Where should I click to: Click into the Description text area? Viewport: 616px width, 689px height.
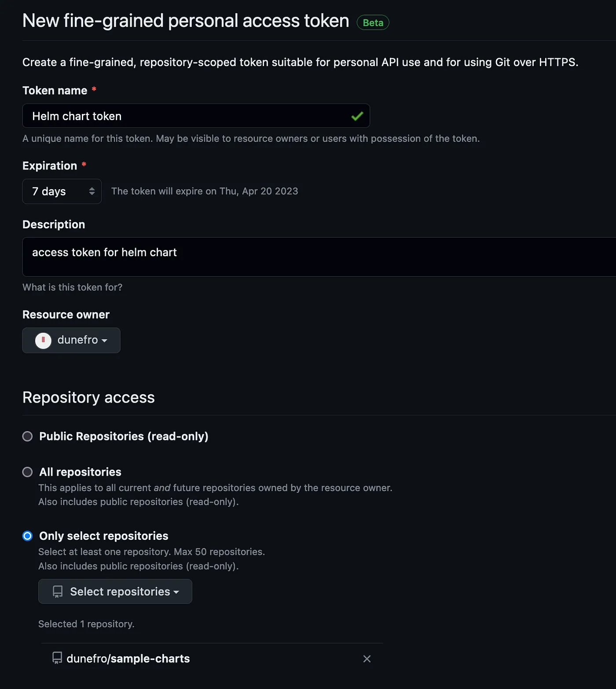(319, 257)
